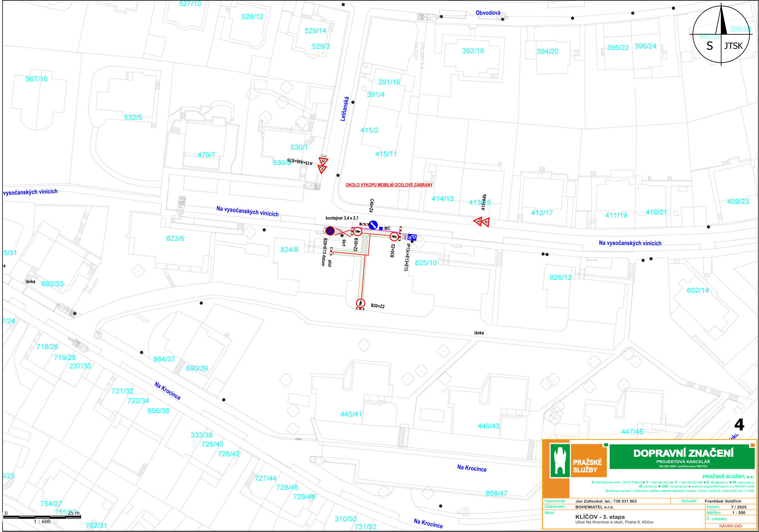Viewport: 759px width, 532px height.
Task: Click the rightmost pedestrian prohibition sign beside the barrier
Action: point(394,237)
